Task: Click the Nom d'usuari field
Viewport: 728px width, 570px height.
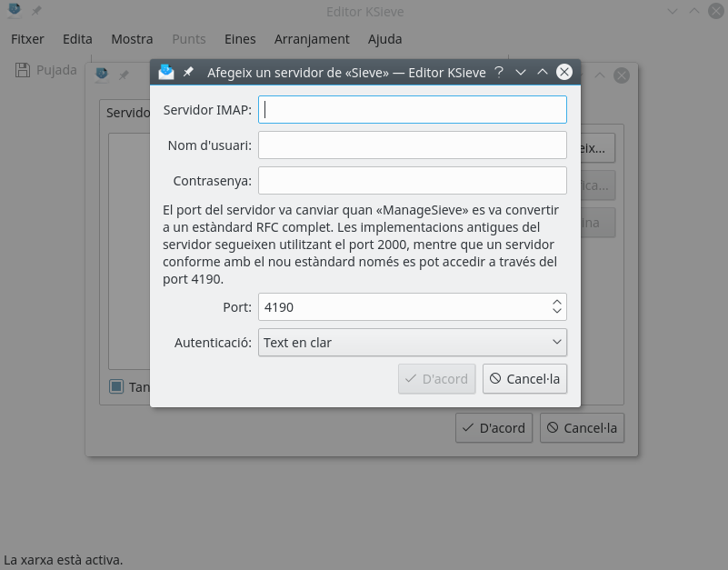Action: click(412, 145)
